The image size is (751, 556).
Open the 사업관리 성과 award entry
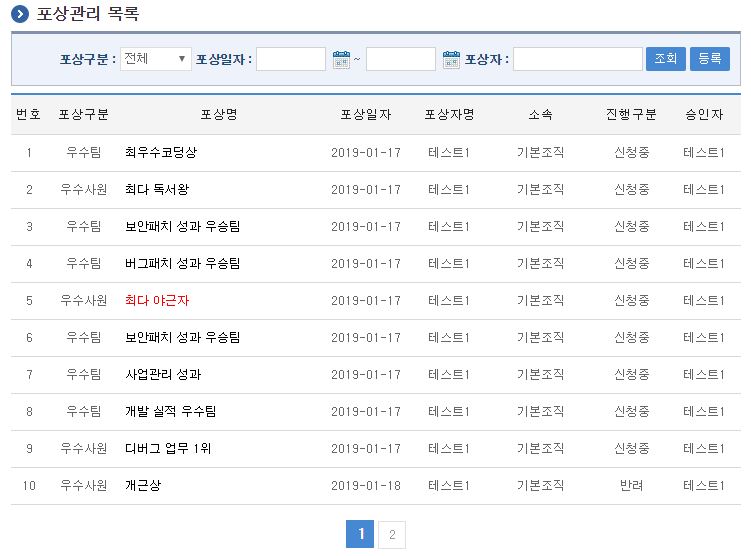point(163,375)
